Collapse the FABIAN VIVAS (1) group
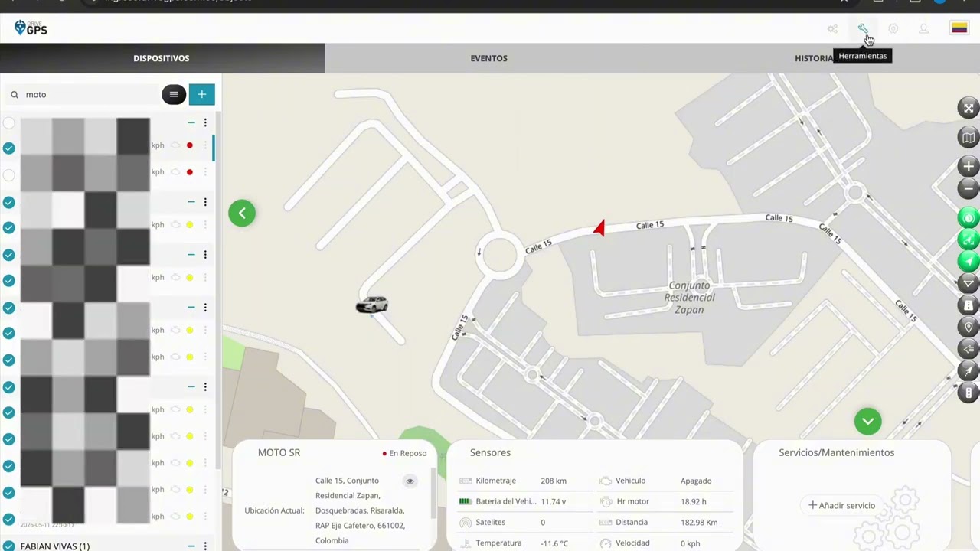This screenshot has width=980, height=551. pyautogui.click(x=191, y=546)
